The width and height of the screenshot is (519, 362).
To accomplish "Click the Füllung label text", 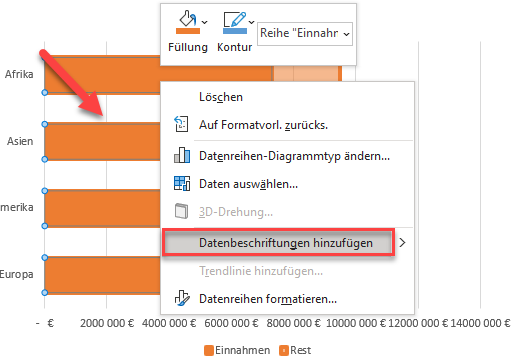I will tap(188, 47).
